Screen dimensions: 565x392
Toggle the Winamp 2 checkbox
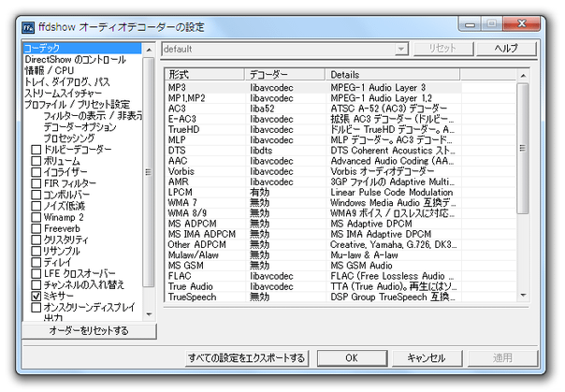[x=36, y=217]
